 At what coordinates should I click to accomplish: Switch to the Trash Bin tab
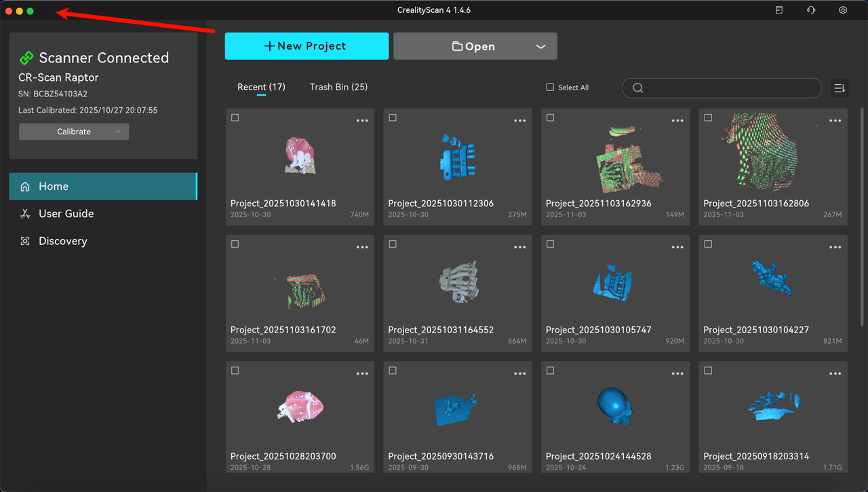338,87
